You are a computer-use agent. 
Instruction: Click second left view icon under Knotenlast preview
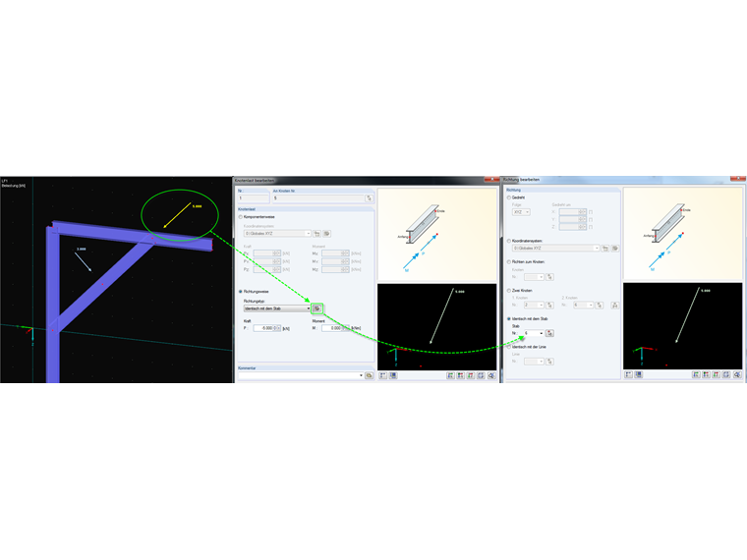coord(393,375)
